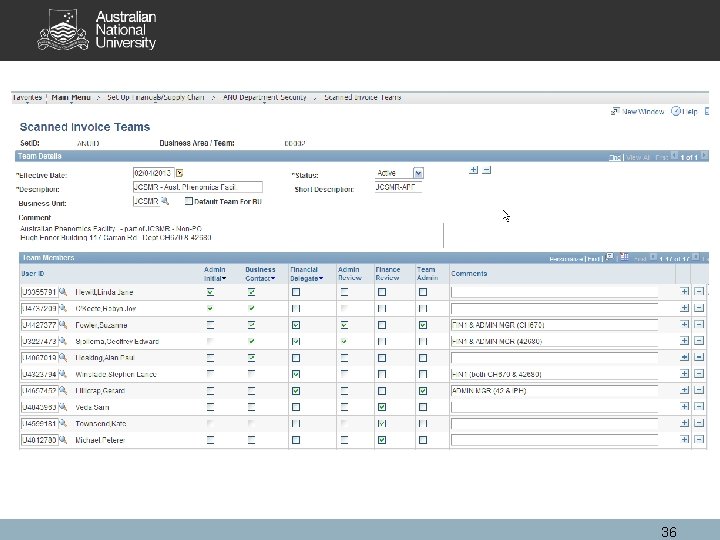
Task: Toggle Finance Review for Veda Sam
Action: (x=382, y=407)
